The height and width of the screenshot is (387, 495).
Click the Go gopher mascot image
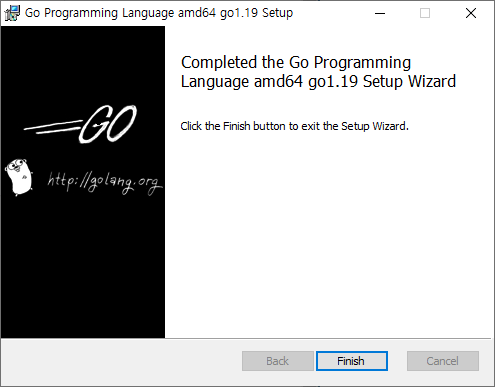(19, 177)
